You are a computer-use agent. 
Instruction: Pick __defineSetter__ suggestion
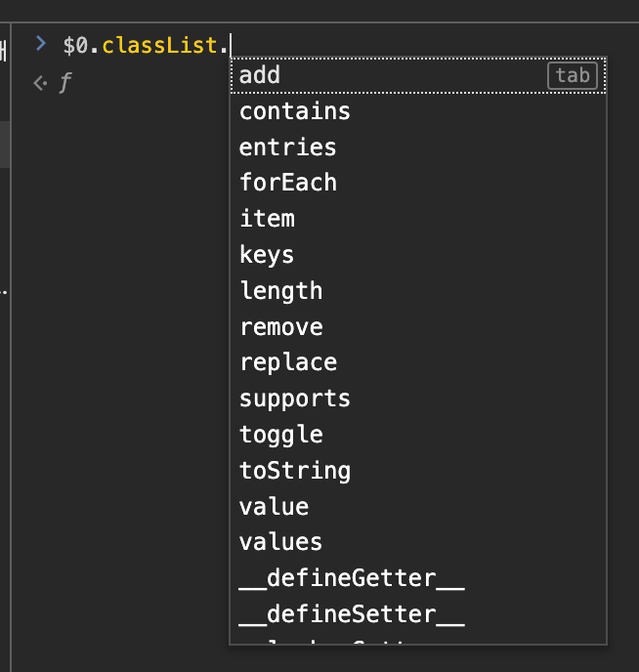pos(418,615)
